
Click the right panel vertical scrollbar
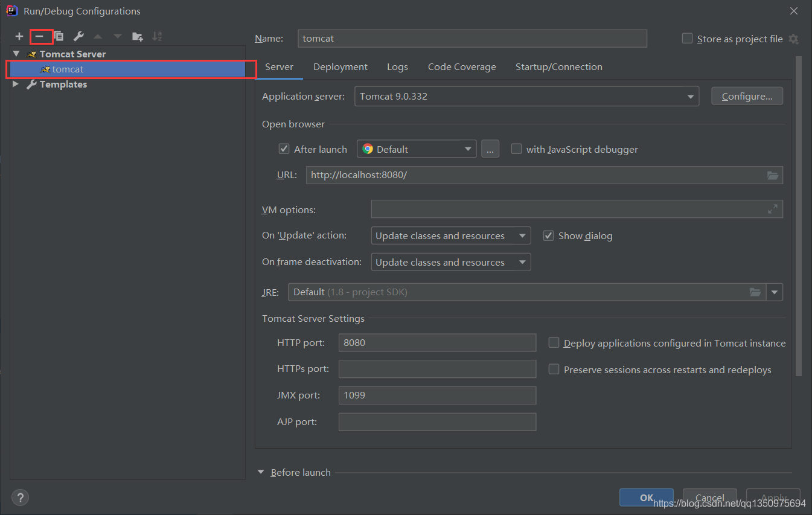[799, 216]
